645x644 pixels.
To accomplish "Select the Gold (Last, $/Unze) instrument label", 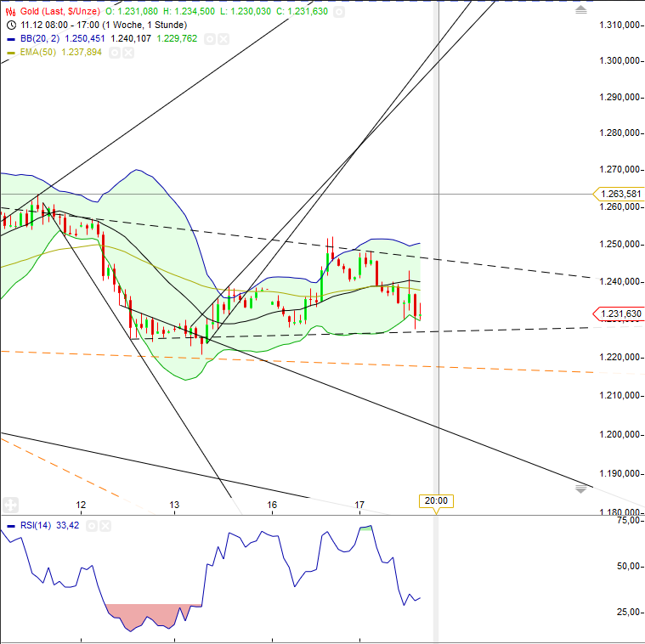I will pos(60,12).
